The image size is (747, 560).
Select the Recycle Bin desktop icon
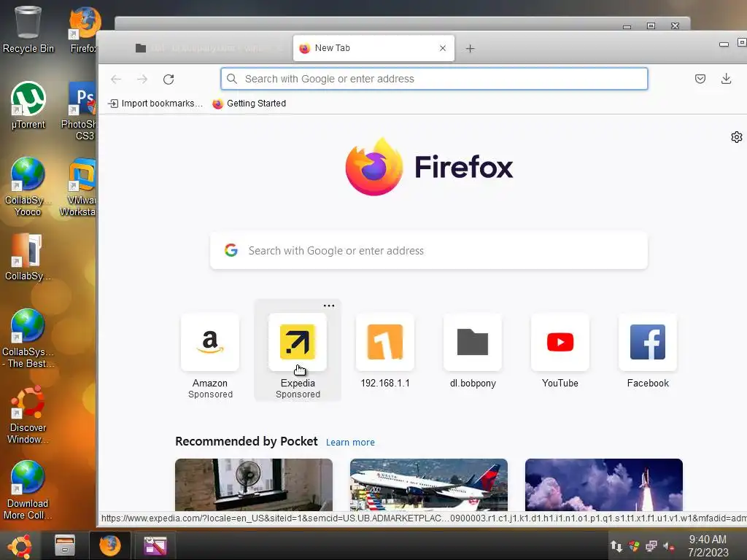point(28,29)
